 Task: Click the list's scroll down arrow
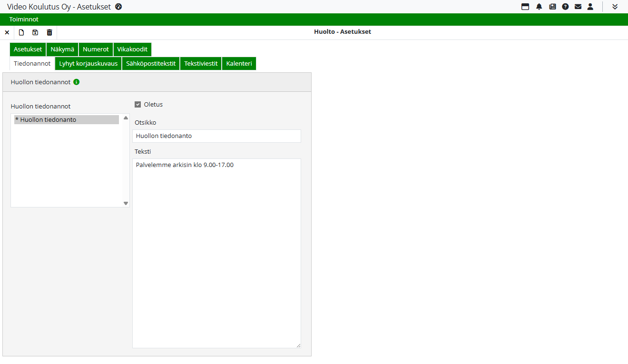(126, 203)
